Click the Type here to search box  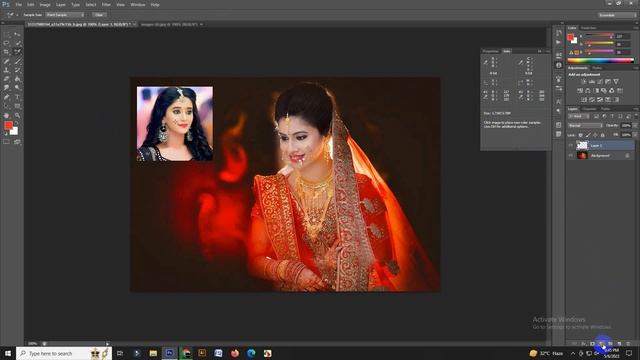pyautogui.click(x=64, y=353)
